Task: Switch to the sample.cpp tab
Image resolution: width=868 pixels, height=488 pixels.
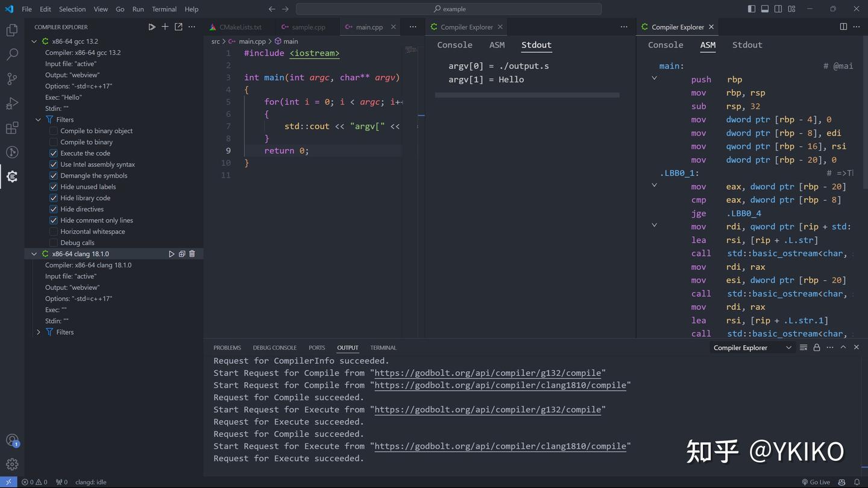Action: click(307, 27)
